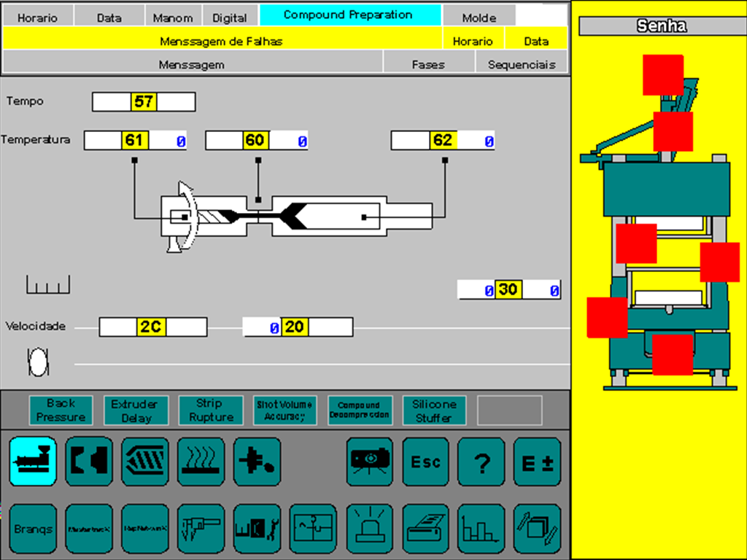Screen dimensions: 747x560
Task: Open the alarm beacon light icon
Action: [x=369, y=528]
